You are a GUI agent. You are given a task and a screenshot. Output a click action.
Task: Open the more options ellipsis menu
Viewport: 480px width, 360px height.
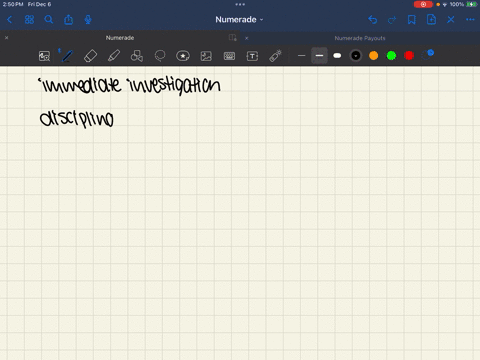[470, 20]
